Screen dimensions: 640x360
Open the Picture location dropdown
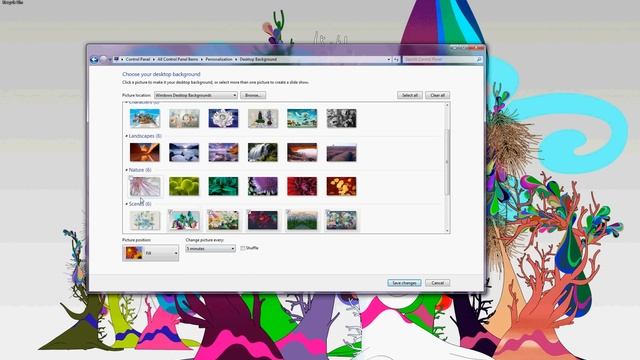[x=196, y=95]
